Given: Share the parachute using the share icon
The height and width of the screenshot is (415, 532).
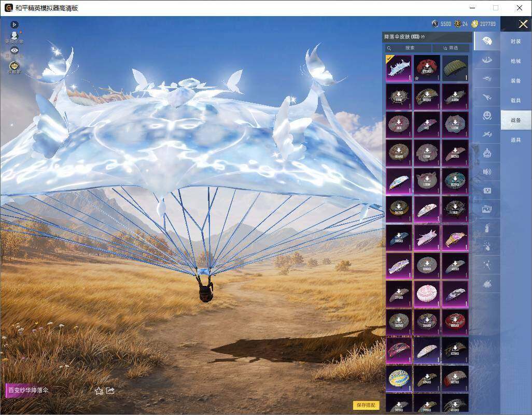Looking at the screenshot, I should 110,391.
